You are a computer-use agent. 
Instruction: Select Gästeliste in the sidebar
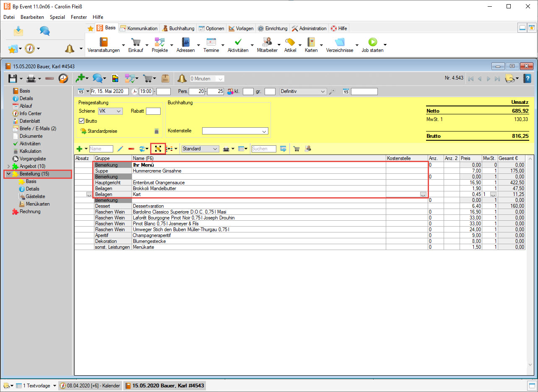35,196
